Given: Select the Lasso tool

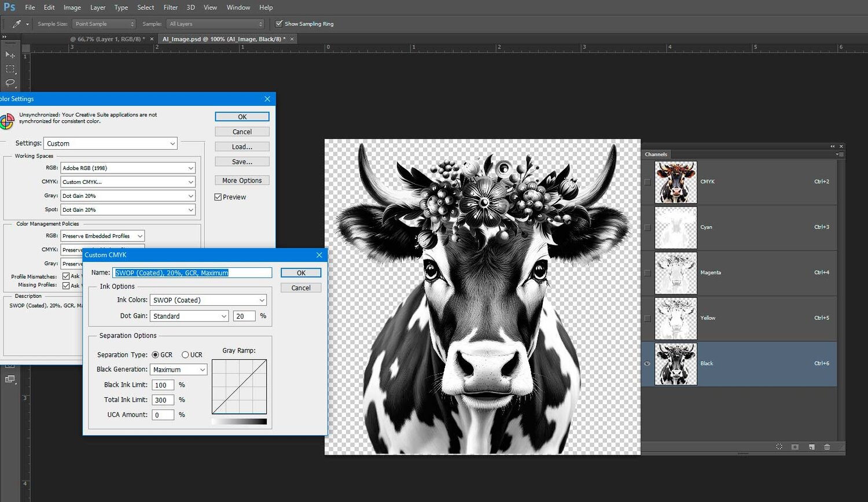Looking at the screenshot, I should tap(10, 83).
